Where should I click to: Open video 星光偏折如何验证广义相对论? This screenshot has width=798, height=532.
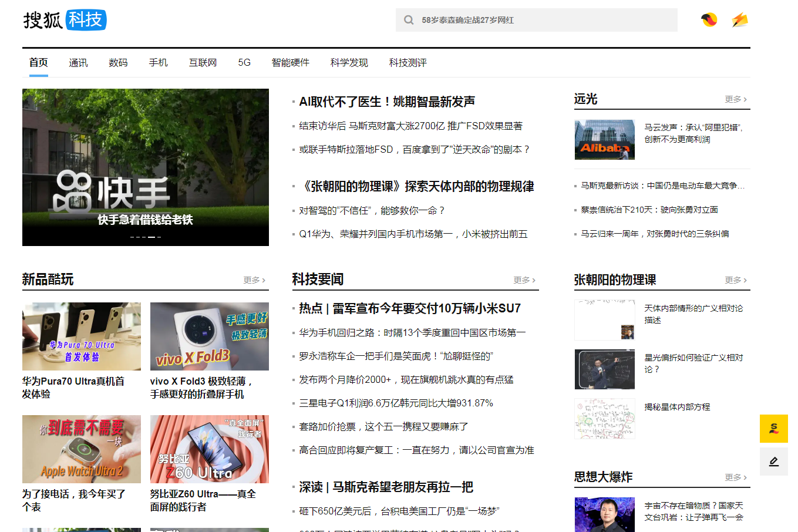(x=693, y=363)
